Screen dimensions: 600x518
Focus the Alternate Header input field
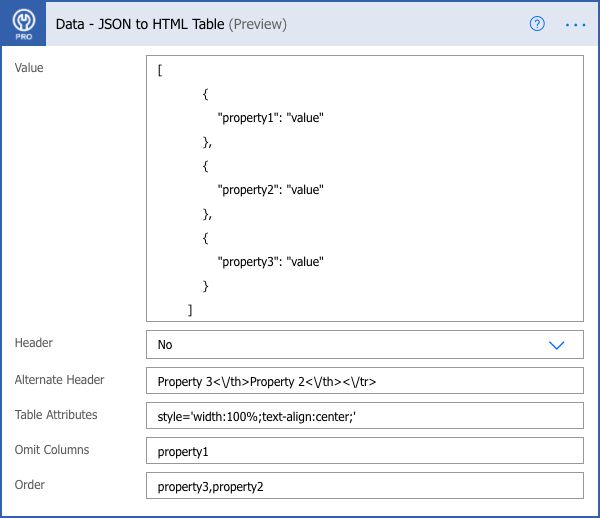pos(364,381)
